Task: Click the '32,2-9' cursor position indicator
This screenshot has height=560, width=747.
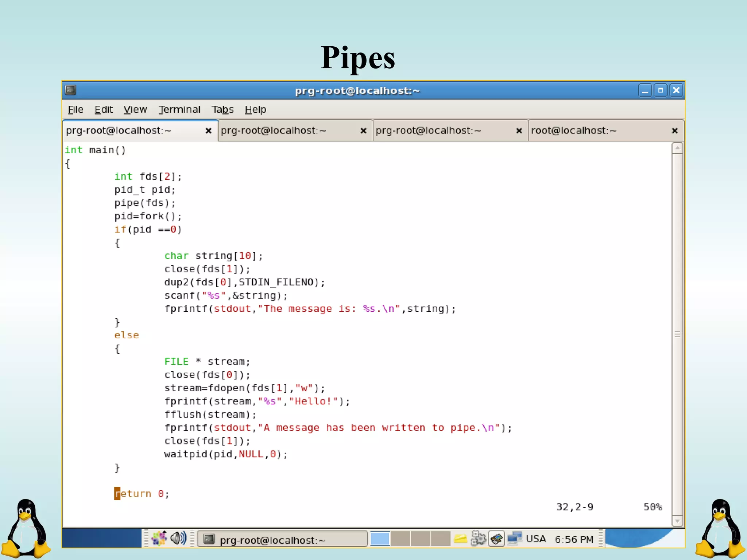Action: click(x=575, y=507)
